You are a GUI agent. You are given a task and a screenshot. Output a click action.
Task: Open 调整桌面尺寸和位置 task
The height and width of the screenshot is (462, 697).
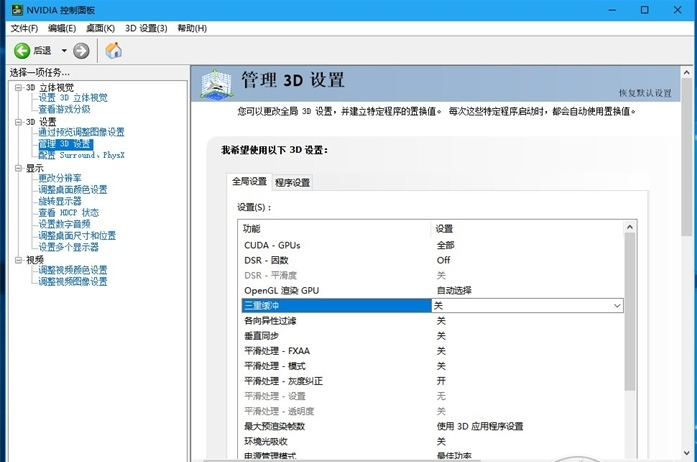point(77,236)
